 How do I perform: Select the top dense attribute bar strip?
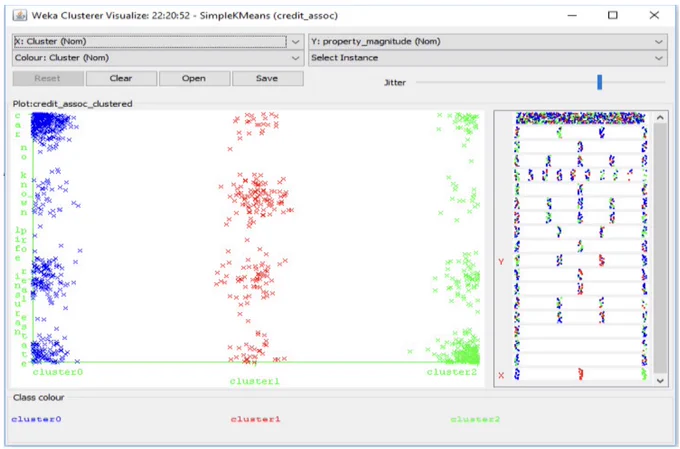580,118
